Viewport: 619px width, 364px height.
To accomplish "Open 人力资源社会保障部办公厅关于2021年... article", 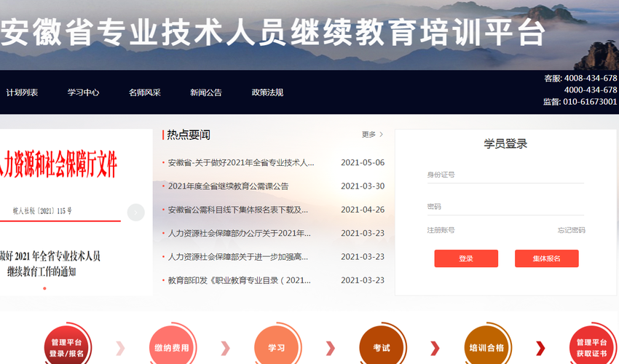I will click(x=240, y=233).
